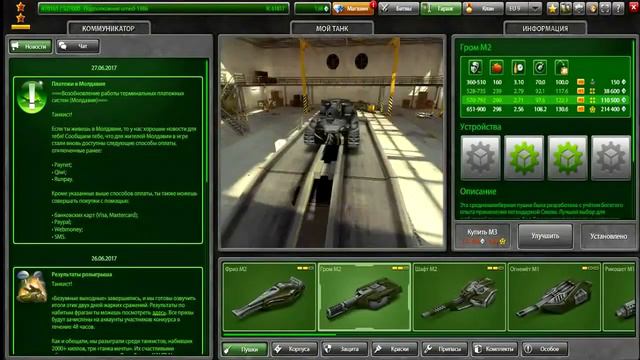Image resolution: width=640 pixels, height=360 pixels.
Task: Select the stat row priced 214 400
Action: (545, 109)
